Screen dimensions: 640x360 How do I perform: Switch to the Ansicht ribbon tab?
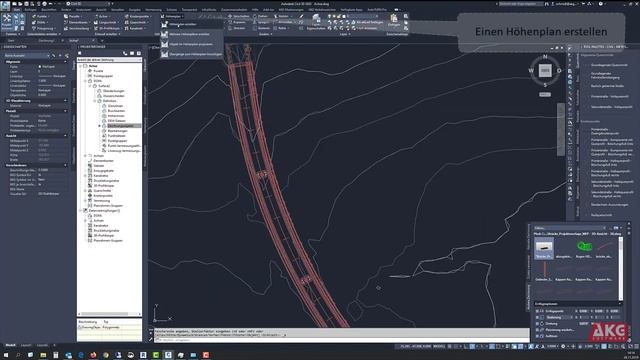pyautogui.click(x=101, y=9)
